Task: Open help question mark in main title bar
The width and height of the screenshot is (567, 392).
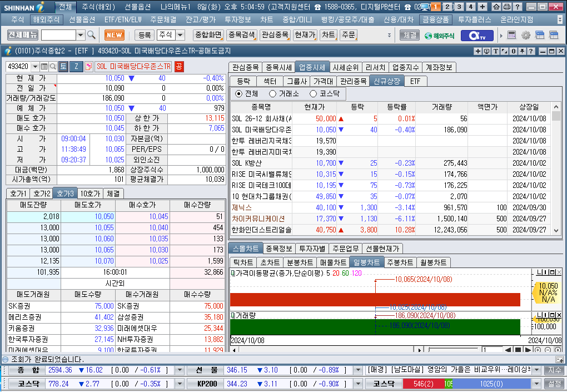Action: 518,7
